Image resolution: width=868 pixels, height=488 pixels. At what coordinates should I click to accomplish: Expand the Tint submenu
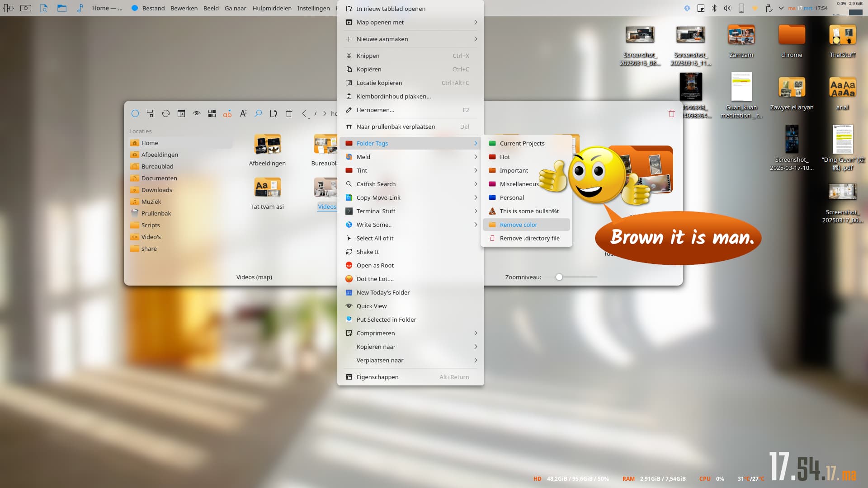tap(410, 170)
